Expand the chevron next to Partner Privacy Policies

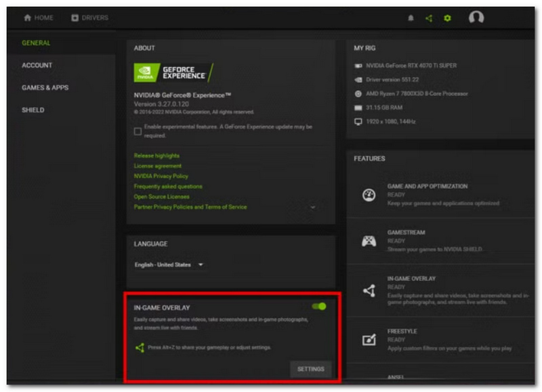312,207
